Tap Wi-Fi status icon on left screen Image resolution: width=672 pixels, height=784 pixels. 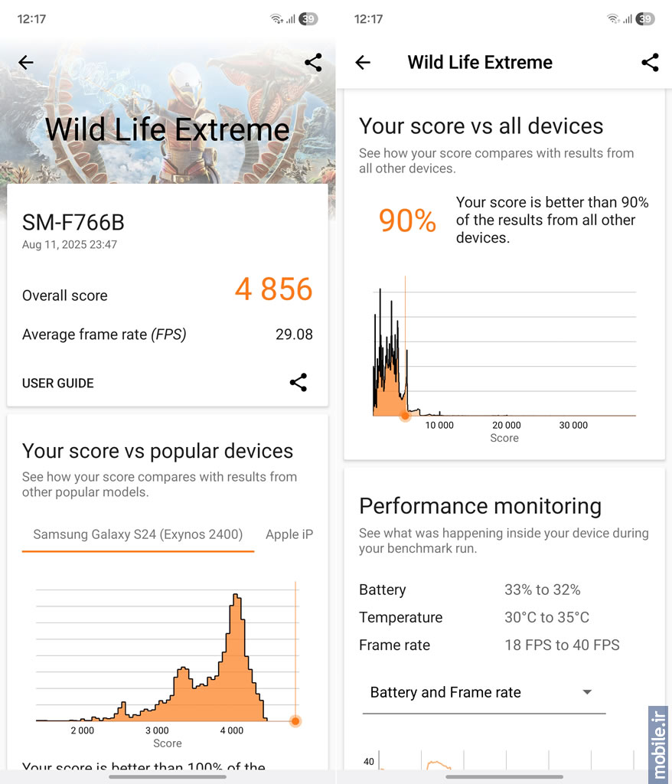point(276,19)
